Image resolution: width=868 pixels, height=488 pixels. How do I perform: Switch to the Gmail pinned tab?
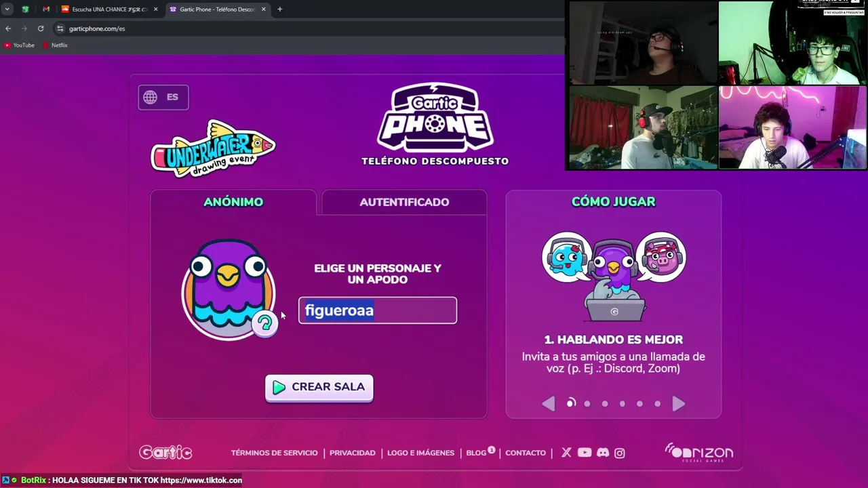[x=46, y=9]
